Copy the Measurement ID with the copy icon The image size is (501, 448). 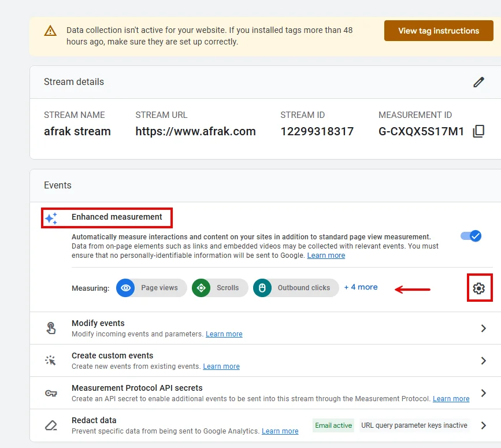pyautogui.click(x=478, y=131)
